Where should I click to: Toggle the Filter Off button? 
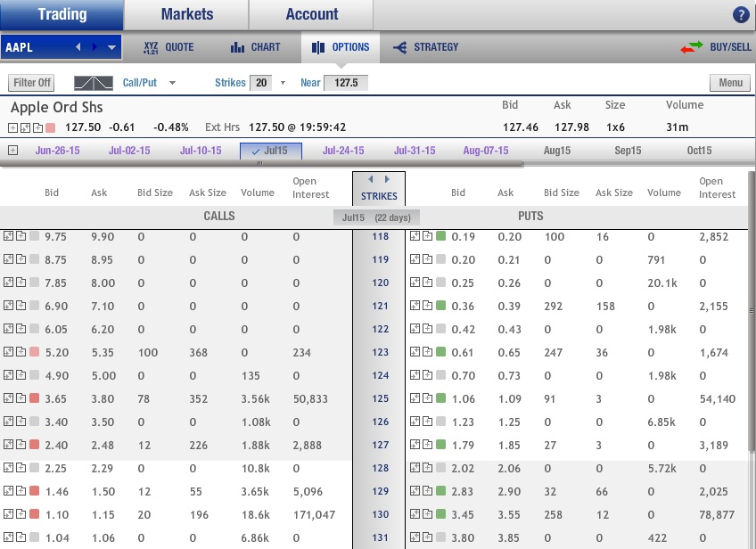pyautogui.click(x=31, y=83)
